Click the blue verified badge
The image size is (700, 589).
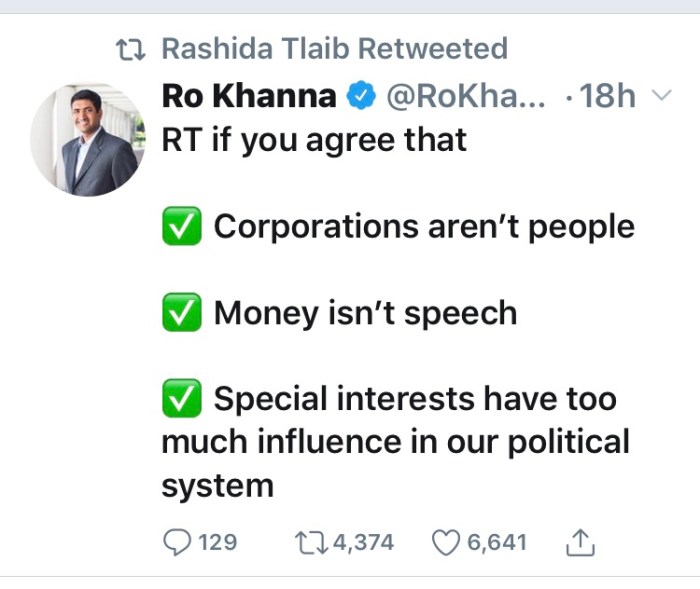(359, 97)
